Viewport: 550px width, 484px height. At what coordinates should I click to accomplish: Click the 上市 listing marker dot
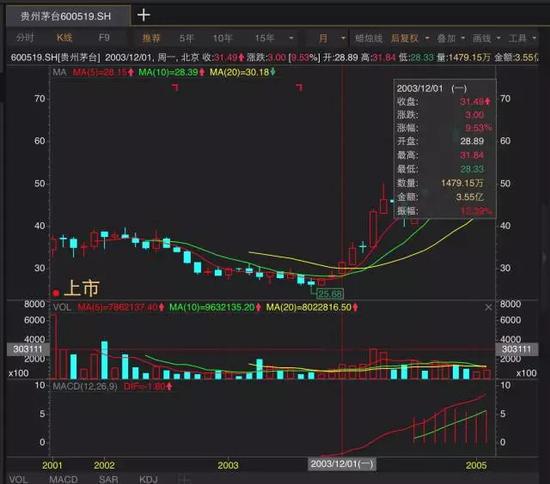click(x=56, y=293)
